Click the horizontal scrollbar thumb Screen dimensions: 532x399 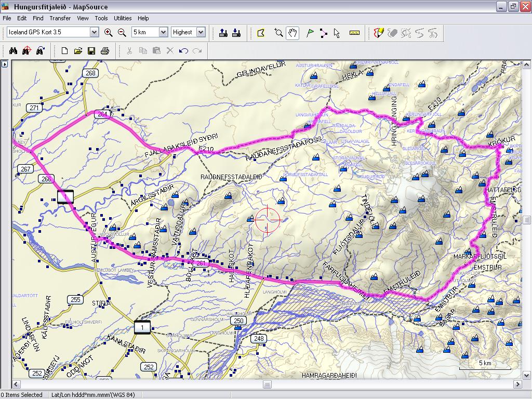pos(267,384)
